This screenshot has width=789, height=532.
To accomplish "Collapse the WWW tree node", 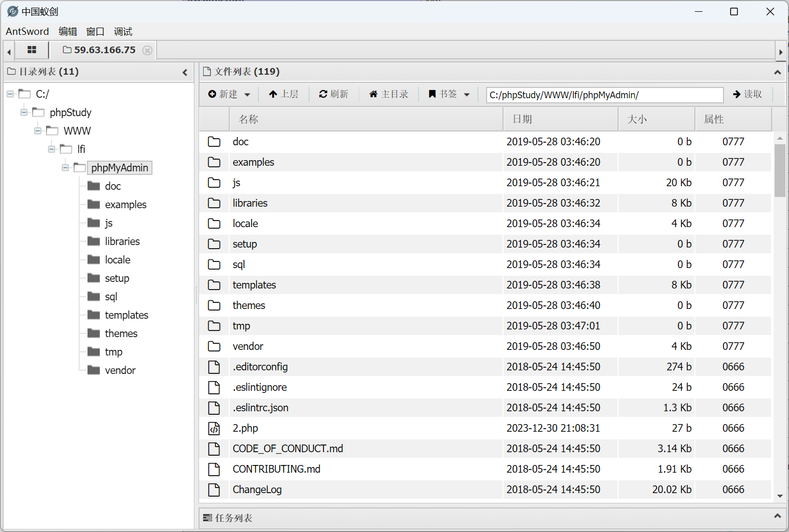I will pyautogui.click(x=38, y=131).
